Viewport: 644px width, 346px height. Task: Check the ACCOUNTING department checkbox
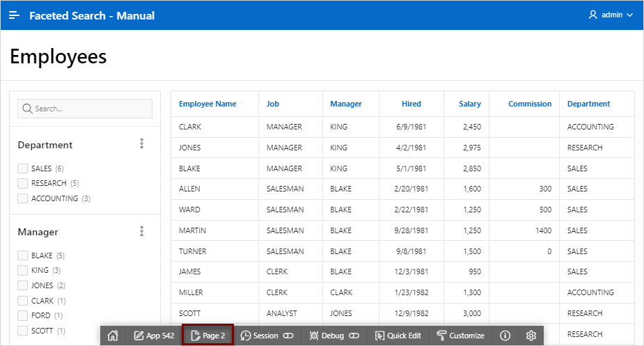pos(22,198)
